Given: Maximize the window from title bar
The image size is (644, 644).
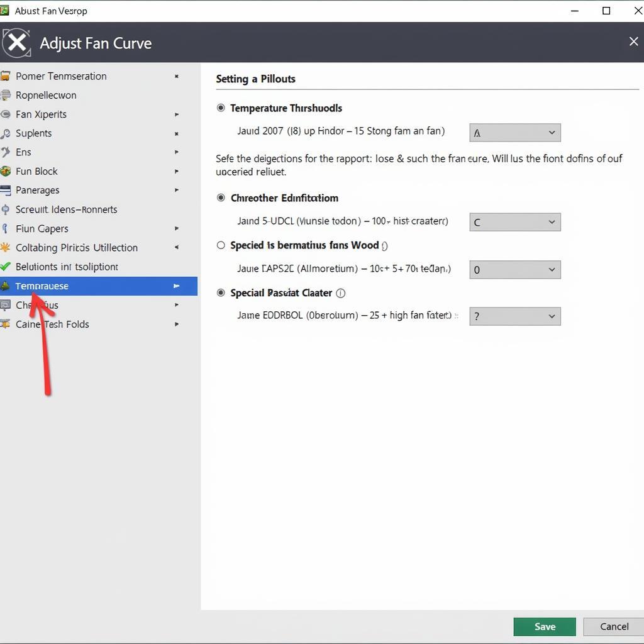Looking at the screenshot, I should coord(606,11).
